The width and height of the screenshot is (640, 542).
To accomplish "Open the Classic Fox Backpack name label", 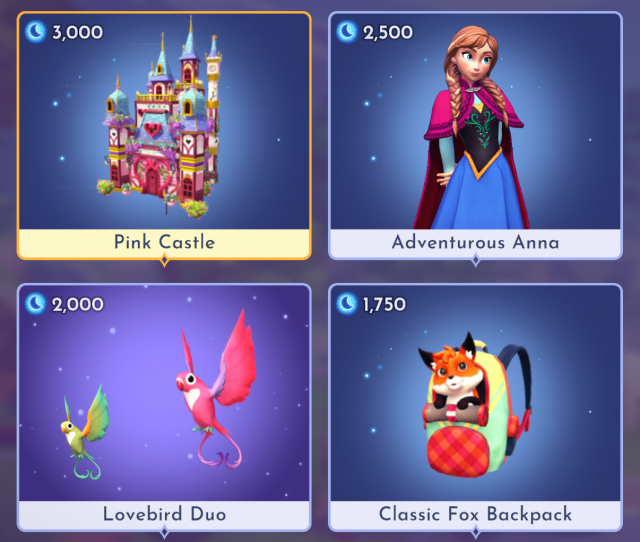I will 476,514.
